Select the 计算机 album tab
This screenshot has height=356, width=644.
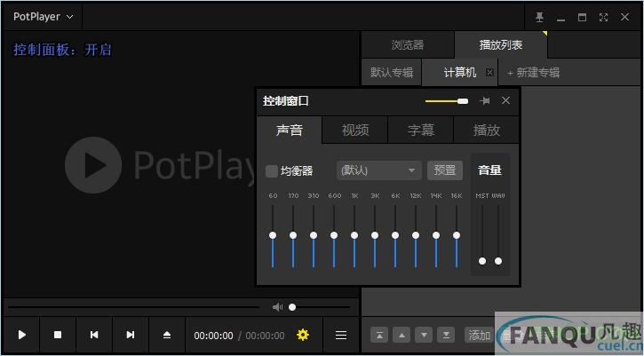(x=459, y=73)
